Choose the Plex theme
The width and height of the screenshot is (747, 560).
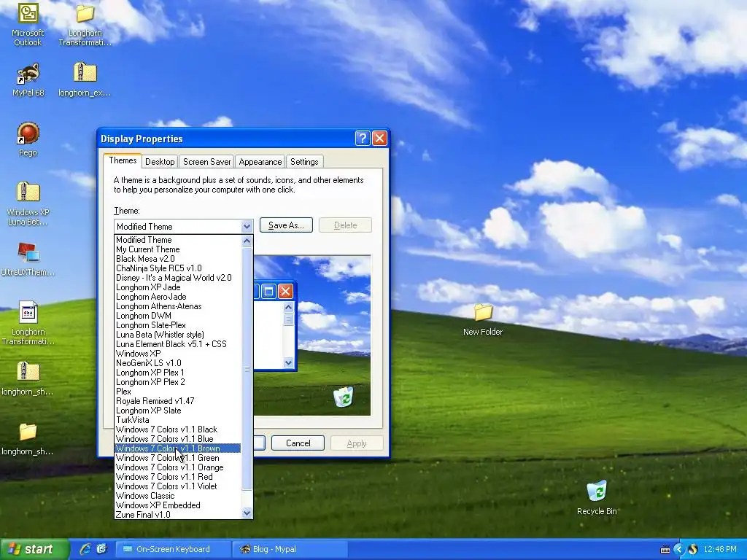(178, 392)
